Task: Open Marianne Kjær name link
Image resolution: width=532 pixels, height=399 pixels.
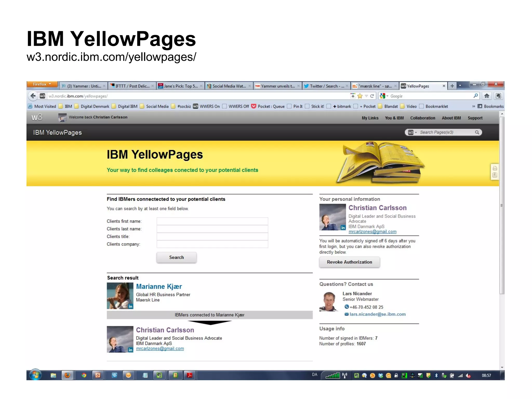Action: [159, 287]
